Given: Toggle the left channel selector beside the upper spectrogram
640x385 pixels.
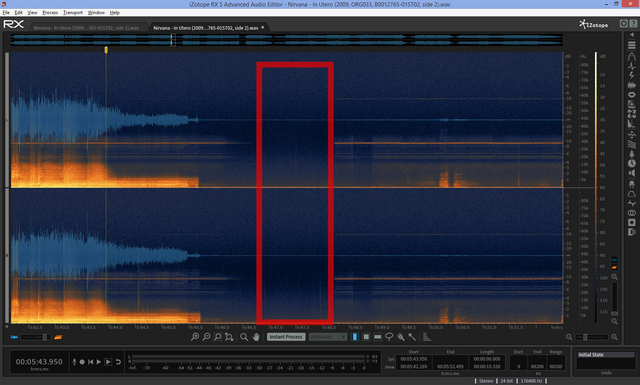Looking at the screenshot, I should (x=7, y=120).
